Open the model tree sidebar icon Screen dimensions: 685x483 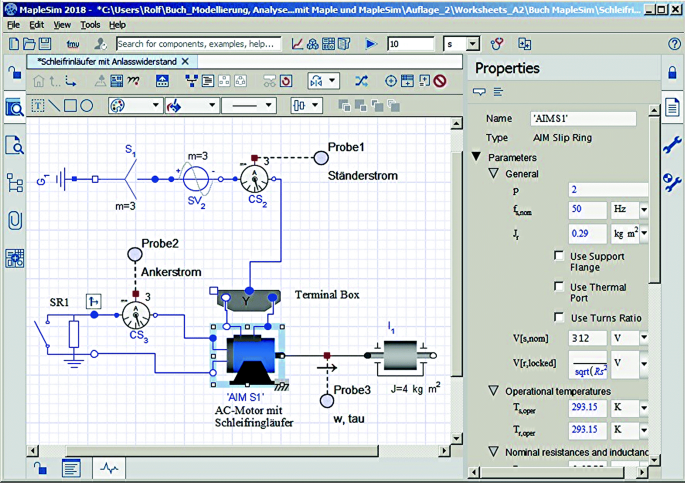(x=14, y=183)
